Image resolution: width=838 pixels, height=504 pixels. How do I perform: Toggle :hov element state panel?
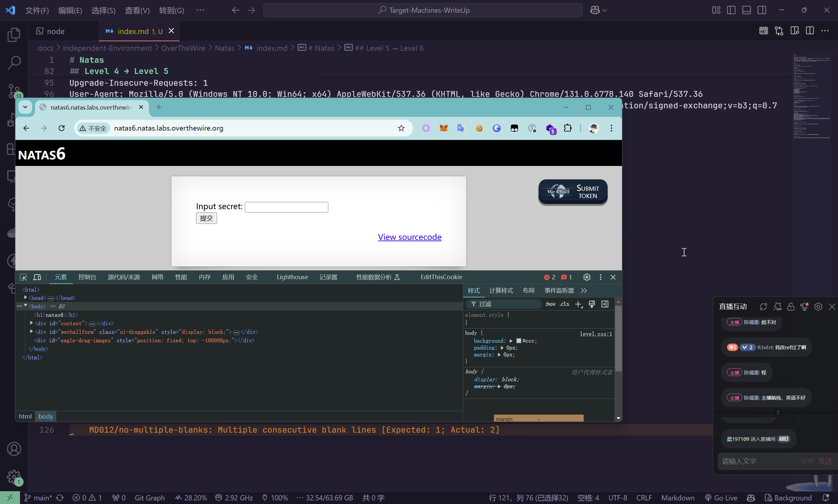(x=550, y=304)
